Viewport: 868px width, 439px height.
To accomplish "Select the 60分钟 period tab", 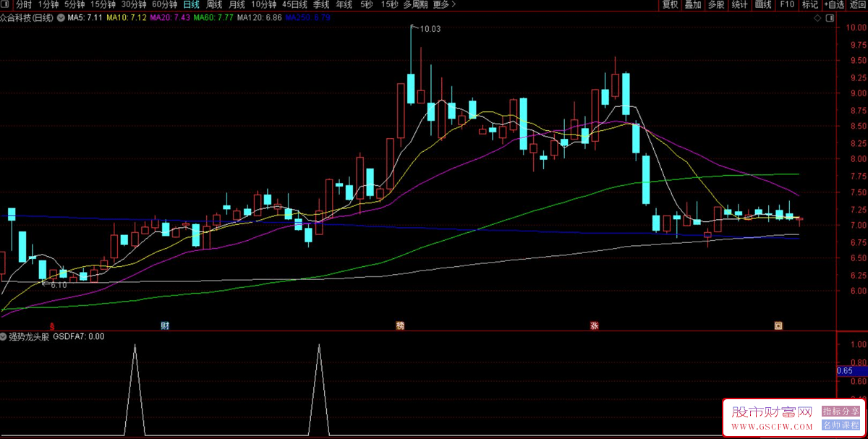I will pyautogui.click(x=164, y=4).
